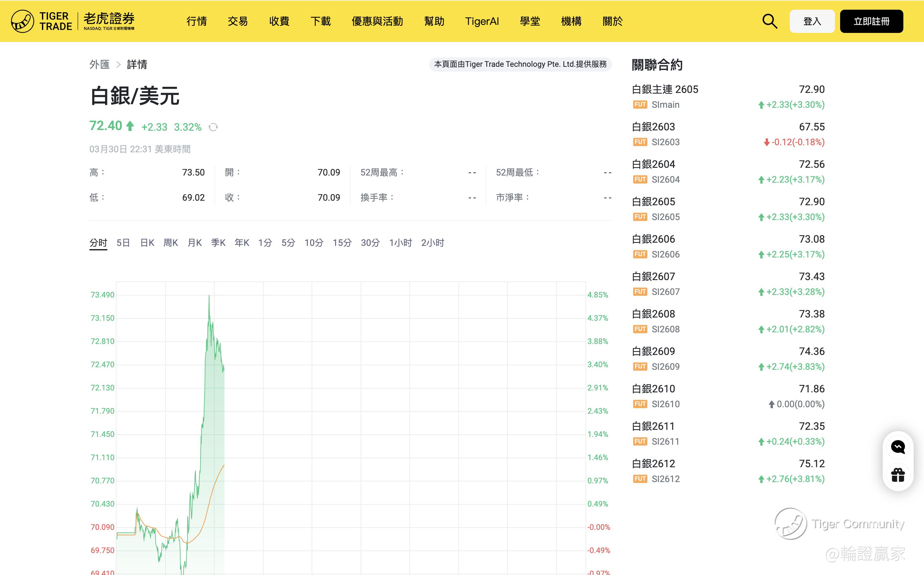Open the chat support floating icon

click(x=898, y=447)
